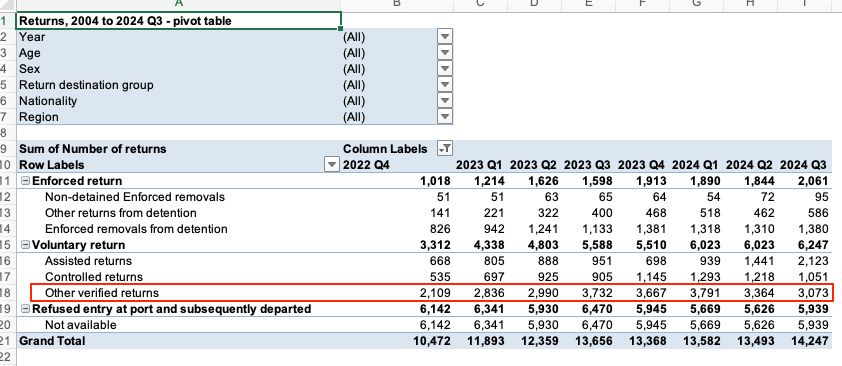Image resolution: width=842 pixels, height=366 pixels.
Task: Open the Row Labels filter dropdown
Action: click(332, 165)
